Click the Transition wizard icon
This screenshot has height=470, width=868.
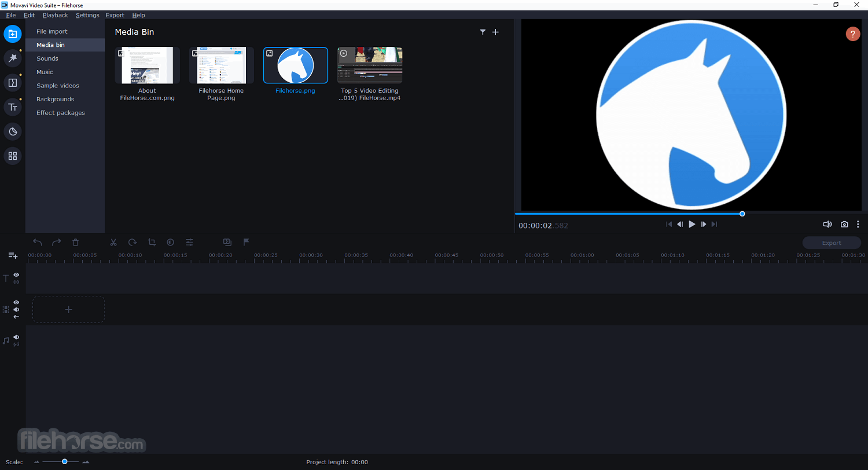point(227,243)
